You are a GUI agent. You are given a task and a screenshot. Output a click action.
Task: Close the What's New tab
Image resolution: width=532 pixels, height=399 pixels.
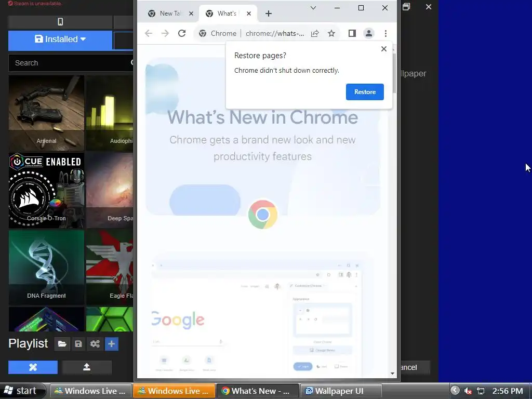coord(249,14)
